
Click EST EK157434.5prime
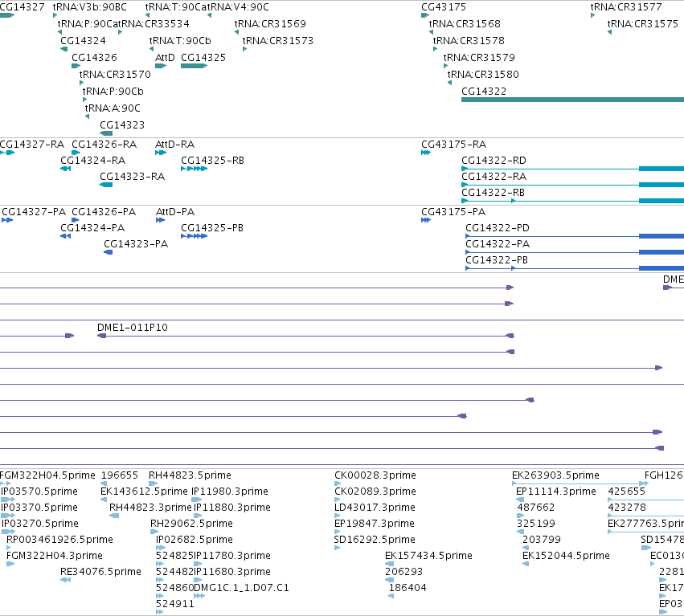389,564
